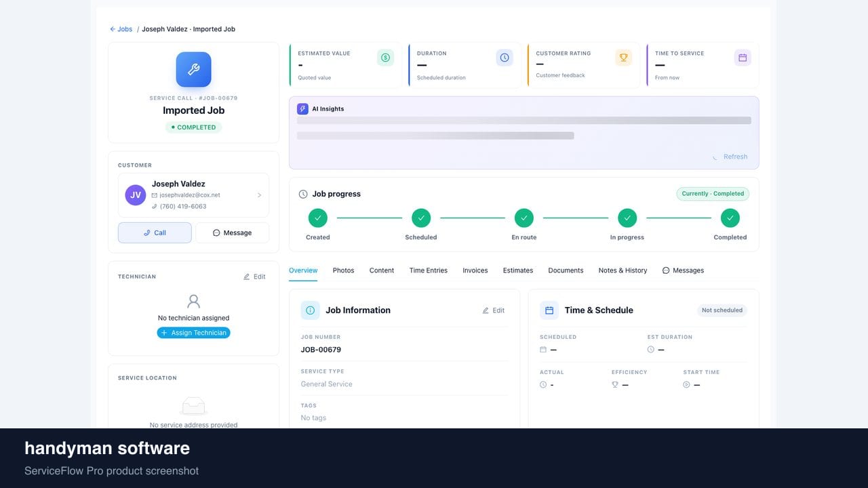This screenshot has width=868, height=488.
Task: Click the Time & Schedule calendar icon
Action: click(x=549, y=310)
